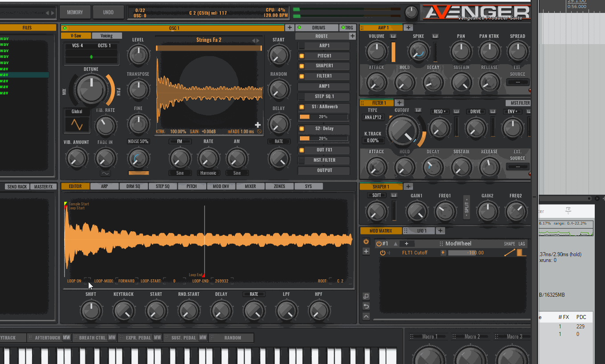Toggle MW button next to AFTERTOUCH
The height and width of the screenshot is (364, 605).
tap(66, 338)
